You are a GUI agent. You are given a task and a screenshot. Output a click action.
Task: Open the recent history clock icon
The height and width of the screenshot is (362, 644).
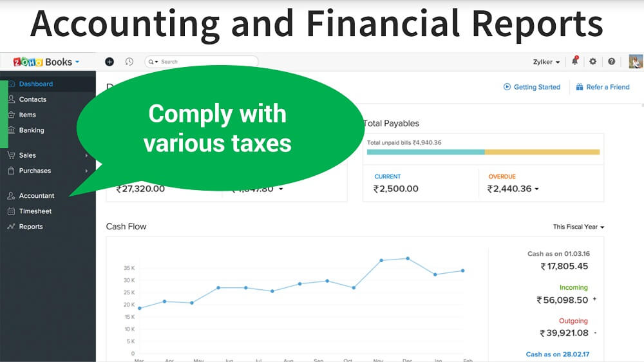tap(129, 62)
